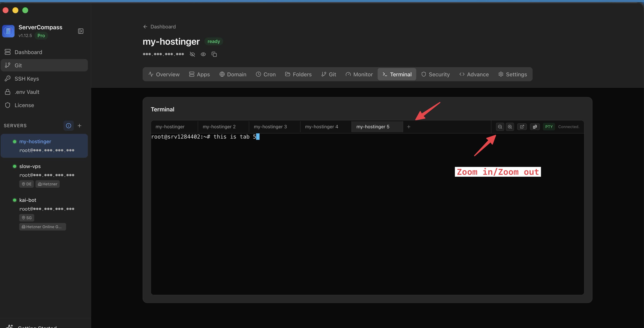Add a new terminal tab
Screen dimensions: 644x328
tap(409, 127)
